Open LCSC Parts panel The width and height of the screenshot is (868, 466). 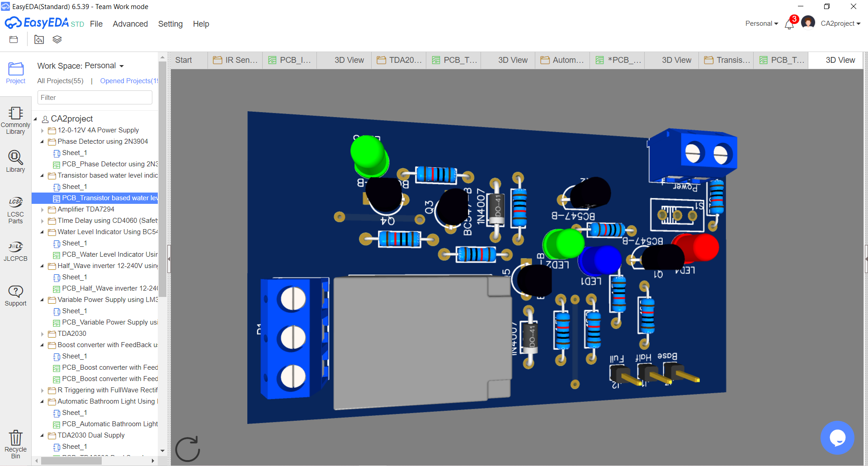15,210
